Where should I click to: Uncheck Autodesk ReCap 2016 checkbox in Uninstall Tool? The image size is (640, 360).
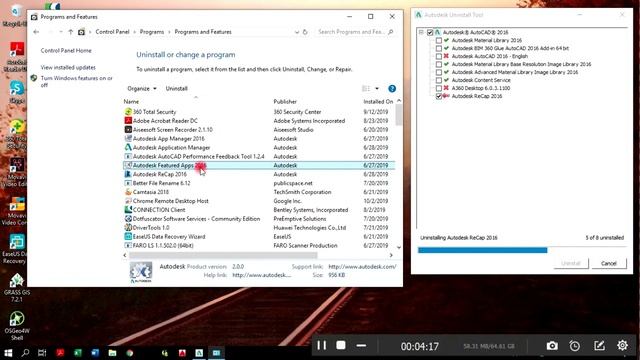coord(439,96)
